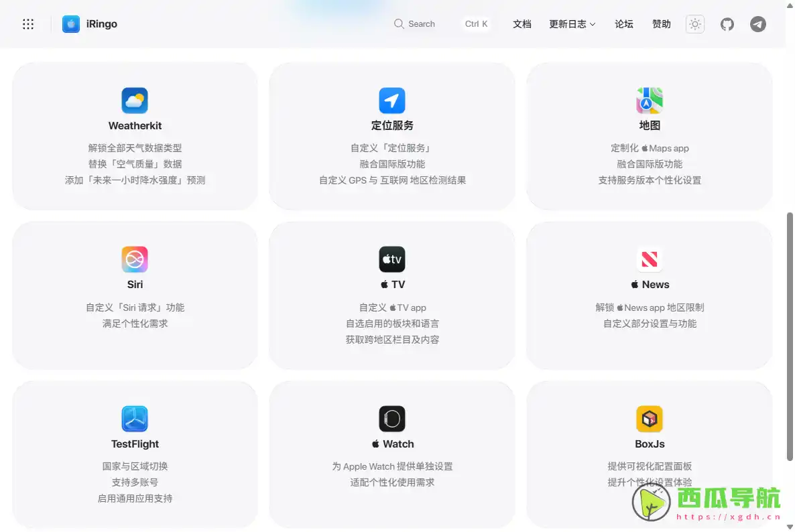Open the Watch card title
The height and width of the screenshot is (532, 795).
pyautogui.click(x=392, y=444)
